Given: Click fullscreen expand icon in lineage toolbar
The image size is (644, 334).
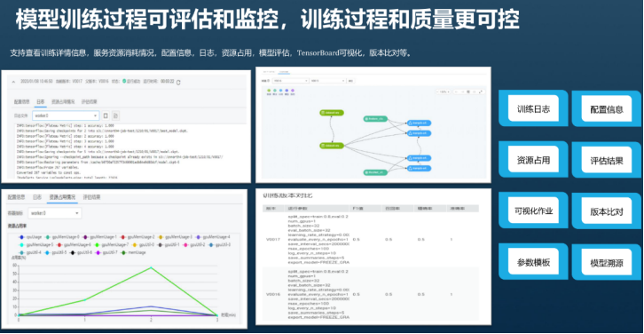Looking at the screenshot, I should click(x=481, y=91).
